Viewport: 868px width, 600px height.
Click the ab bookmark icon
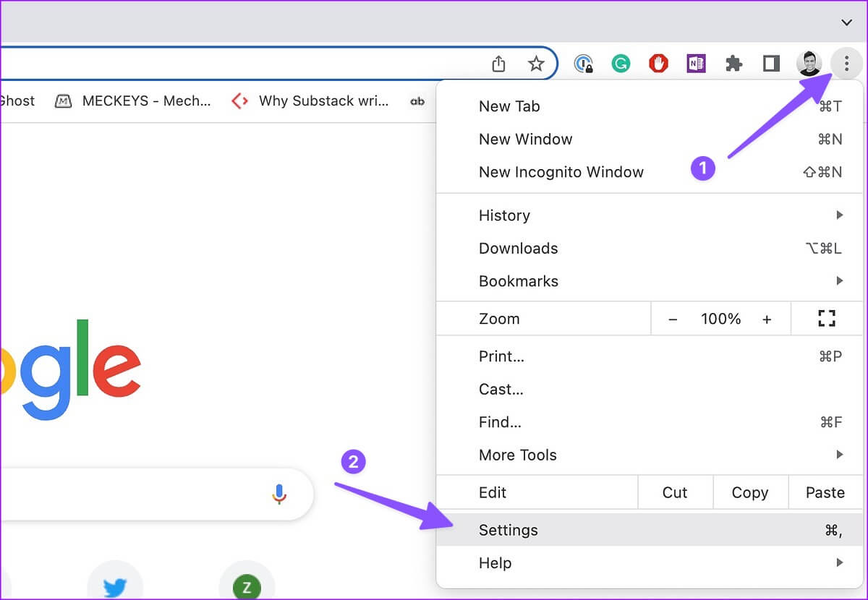click(x=417, y=101)
